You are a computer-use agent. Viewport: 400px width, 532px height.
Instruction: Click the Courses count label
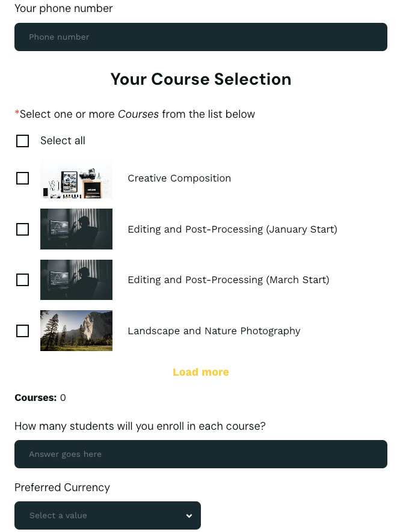34,397
